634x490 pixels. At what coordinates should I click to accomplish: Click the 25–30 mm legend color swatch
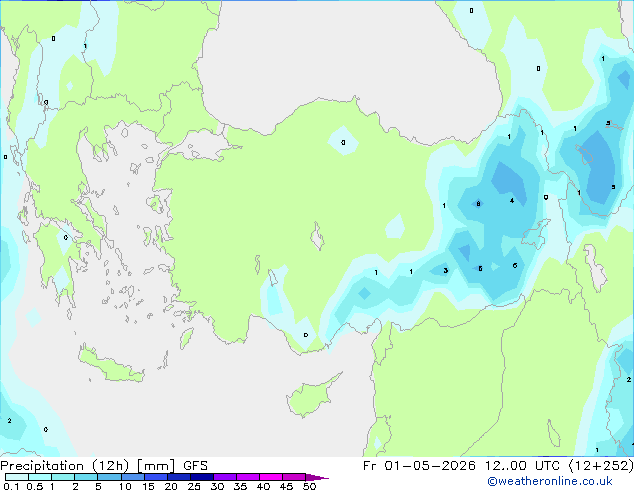tap(202, 477)
